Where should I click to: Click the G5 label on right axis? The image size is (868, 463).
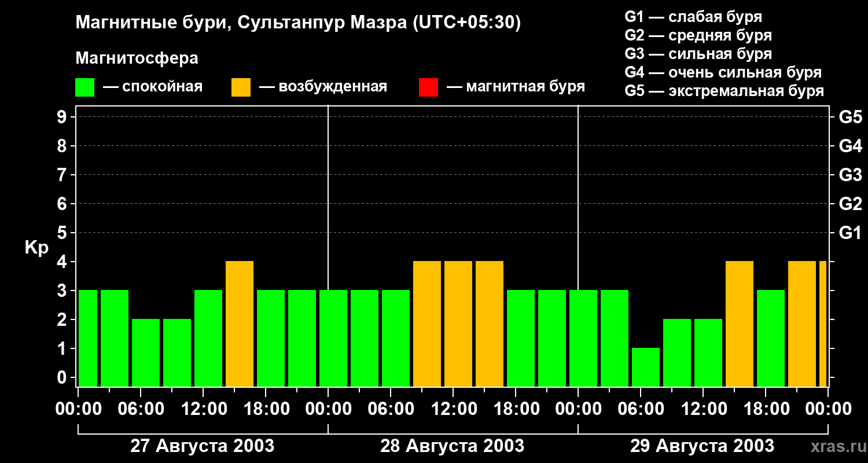click(850, 117)
